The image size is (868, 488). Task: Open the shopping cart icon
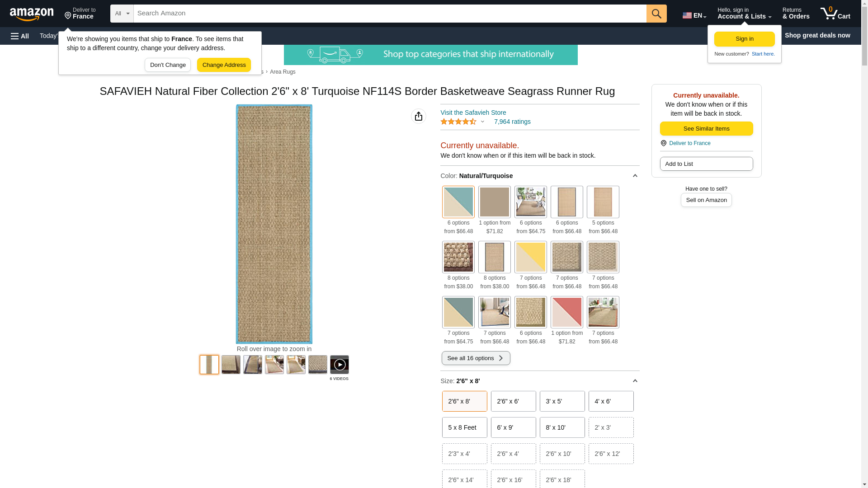(x=835, y=14)
